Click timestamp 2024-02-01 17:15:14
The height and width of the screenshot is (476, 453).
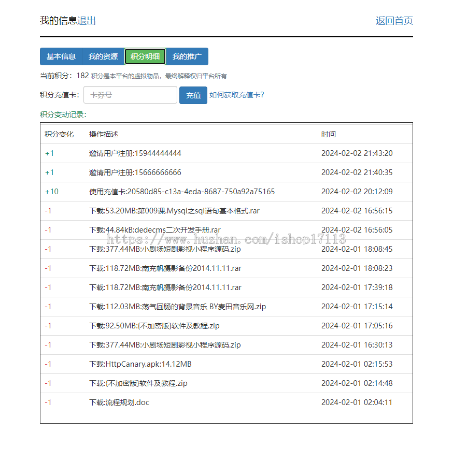(357, 307)
